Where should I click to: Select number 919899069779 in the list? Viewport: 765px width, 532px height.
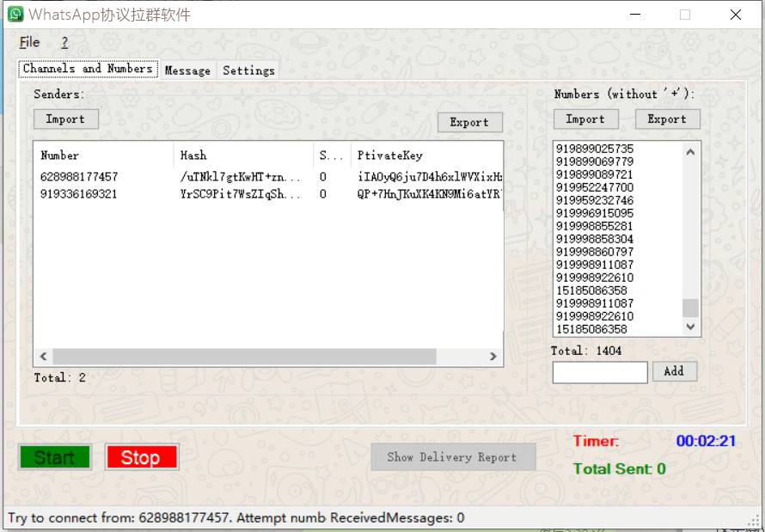(595, 162)
